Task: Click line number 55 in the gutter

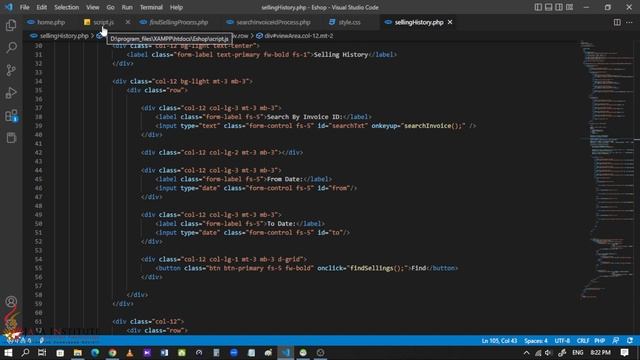Action: tap(38, 268)
